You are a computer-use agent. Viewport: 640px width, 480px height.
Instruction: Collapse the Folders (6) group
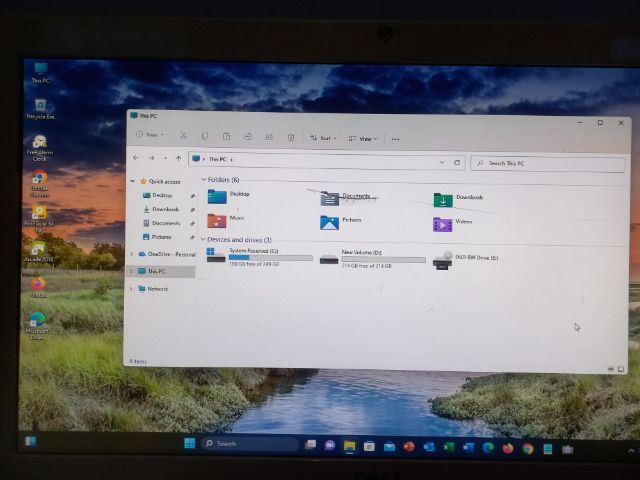[203, 179]
